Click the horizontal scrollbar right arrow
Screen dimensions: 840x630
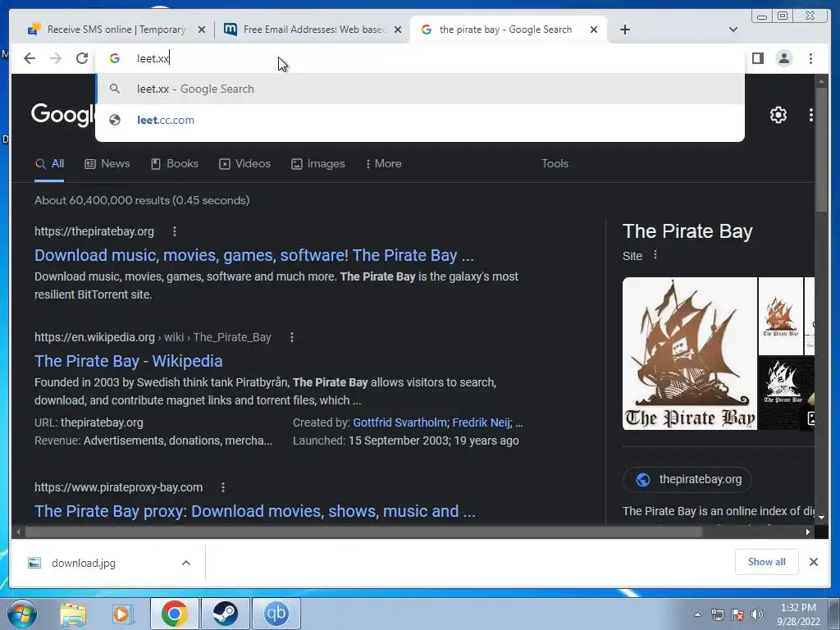[x=807, y=532]
